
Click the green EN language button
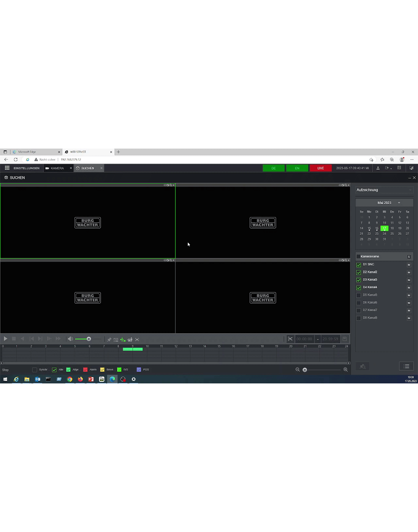coord(297,168)
